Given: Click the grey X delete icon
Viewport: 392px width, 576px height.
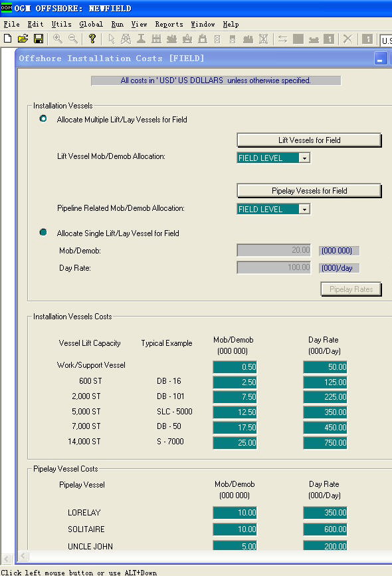Looking at the screenshot, I should (347, 39).
